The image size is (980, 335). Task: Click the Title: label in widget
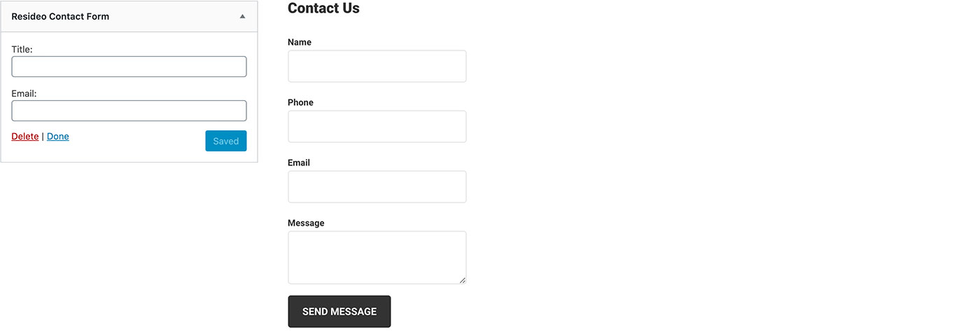(22, 50)
